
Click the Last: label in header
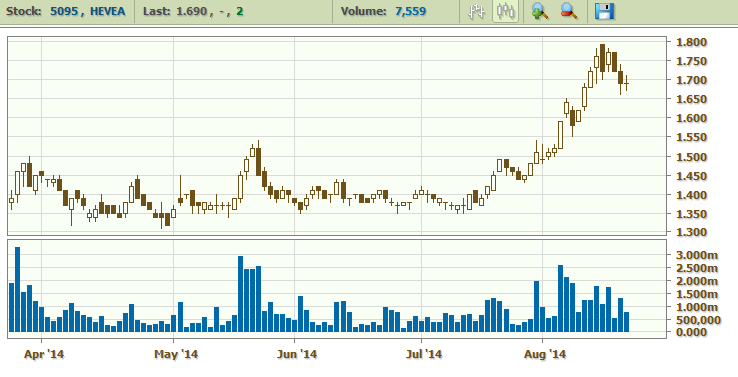click(157, 11)
